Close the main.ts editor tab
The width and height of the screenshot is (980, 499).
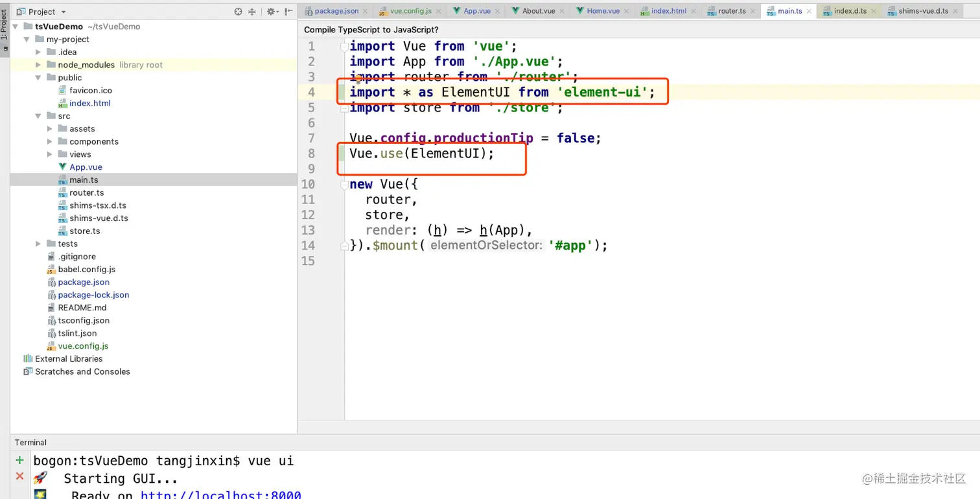click(810, 11)
